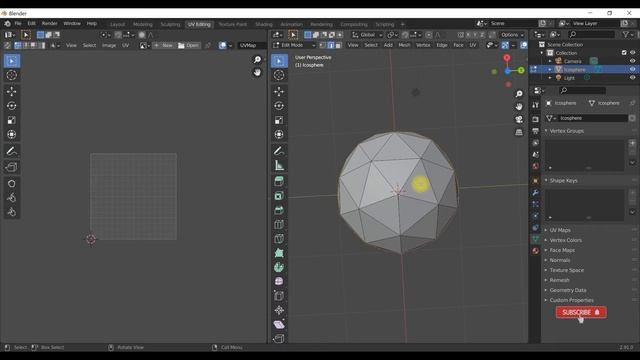Image resolution: width=640 pixels, height=360 pixels.
Task: Enable edge select mode in the 3D viewport
Action: (x=331, y=45)
